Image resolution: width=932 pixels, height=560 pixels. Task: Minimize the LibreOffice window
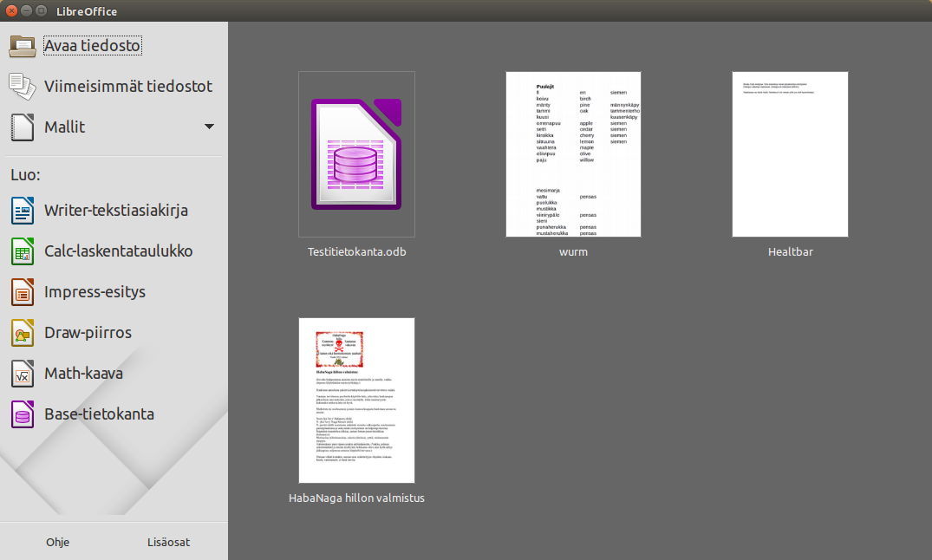[x=27, y=11]
